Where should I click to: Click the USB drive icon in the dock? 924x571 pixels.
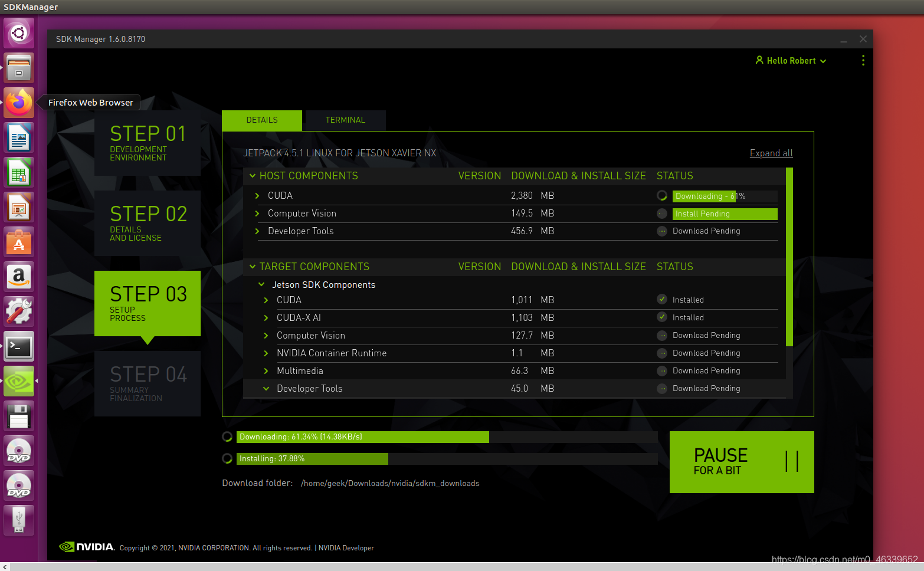(19, 520)
